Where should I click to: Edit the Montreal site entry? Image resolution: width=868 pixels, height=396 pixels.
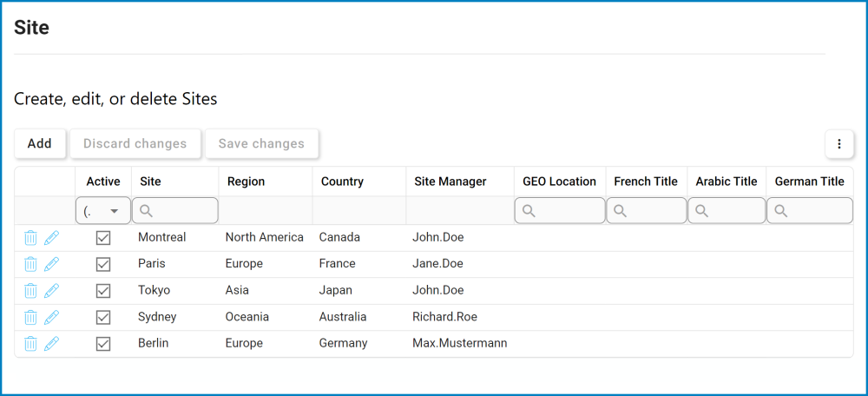[x=52, y=237]
